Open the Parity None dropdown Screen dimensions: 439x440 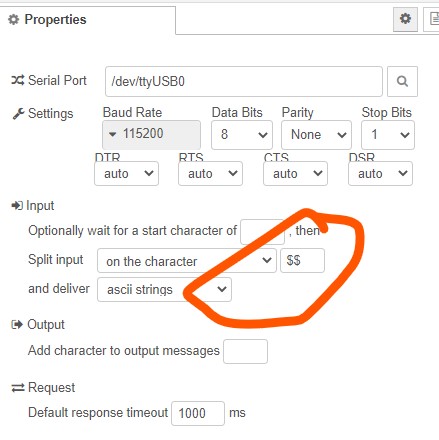[316, 135]
